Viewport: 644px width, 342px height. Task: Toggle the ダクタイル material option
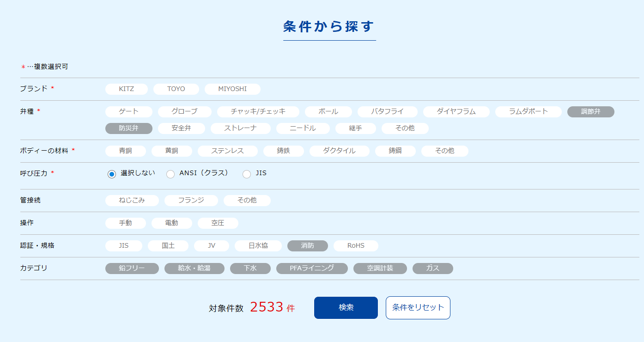click(x=340, y=151)
